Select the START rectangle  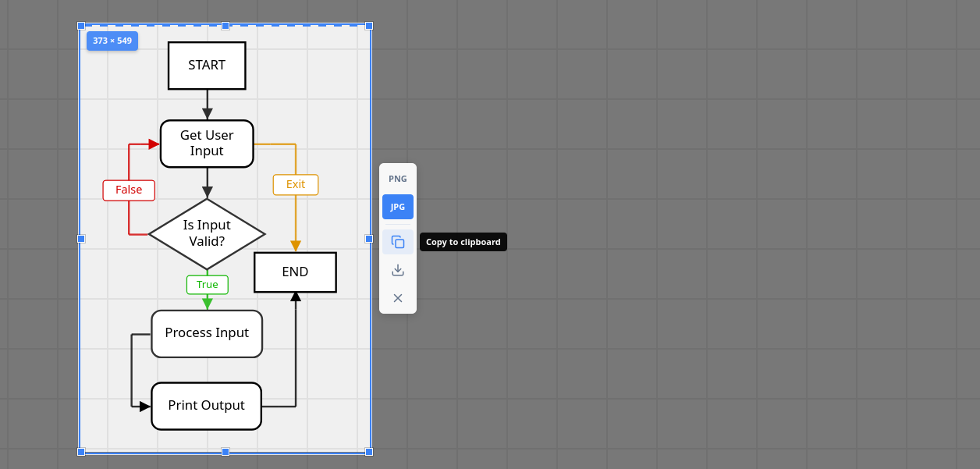coord(206,66)
